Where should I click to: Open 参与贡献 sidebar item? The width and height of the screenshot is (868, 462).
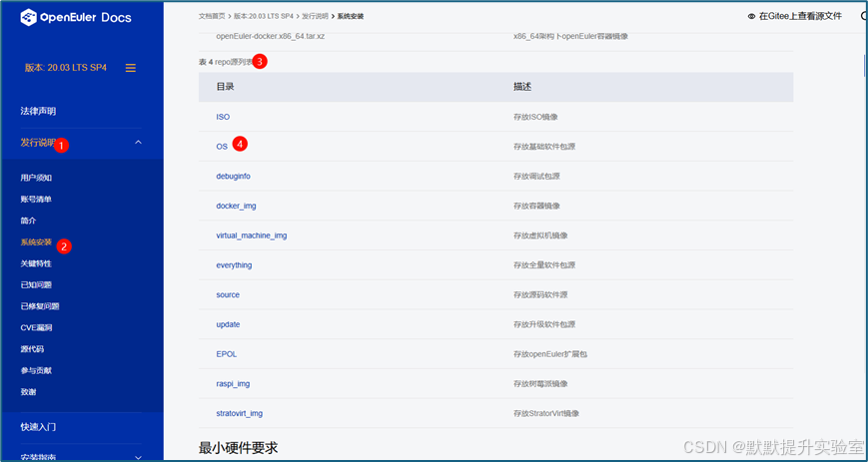click(x=36, y=371)
